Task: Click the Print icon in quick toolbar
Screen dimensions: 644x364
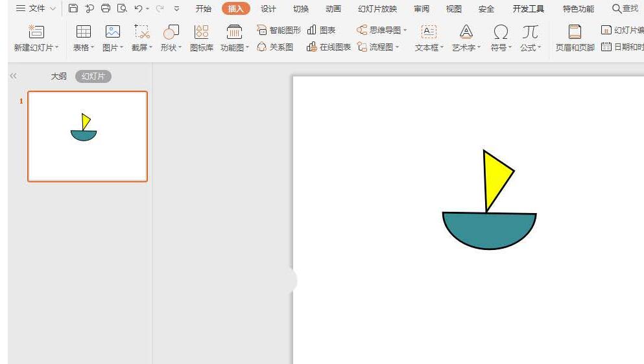Action: [x=106, y=8]
